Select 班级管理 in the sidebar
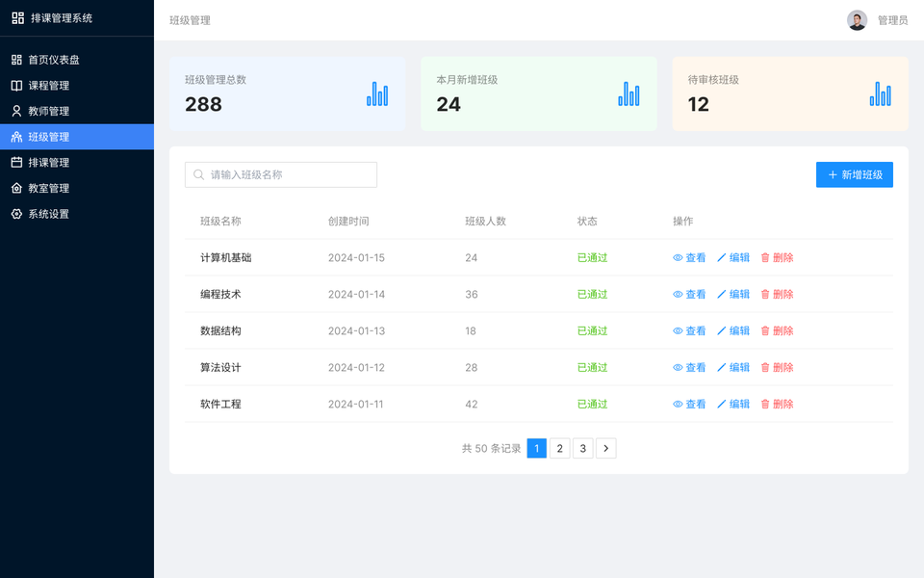924x578 pixels. coord(77,137)
